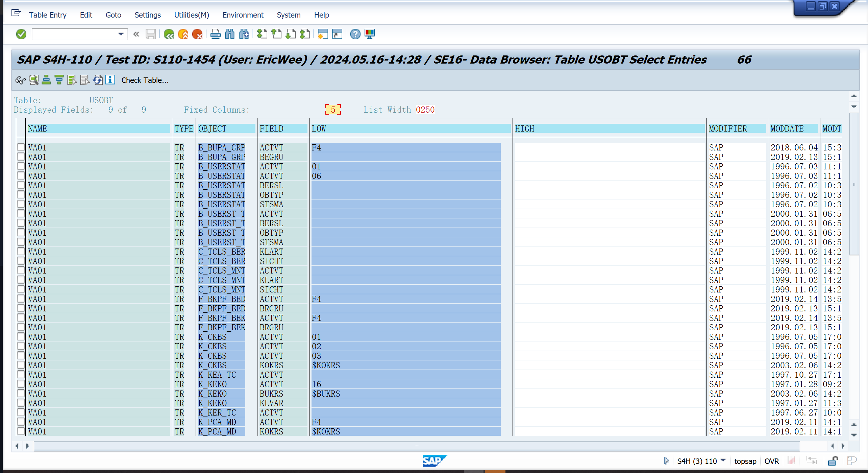This screenshot has width=868, height=473.
Task: Open the Settings menu
Action: pyautogui.click(x=147, y=15)
